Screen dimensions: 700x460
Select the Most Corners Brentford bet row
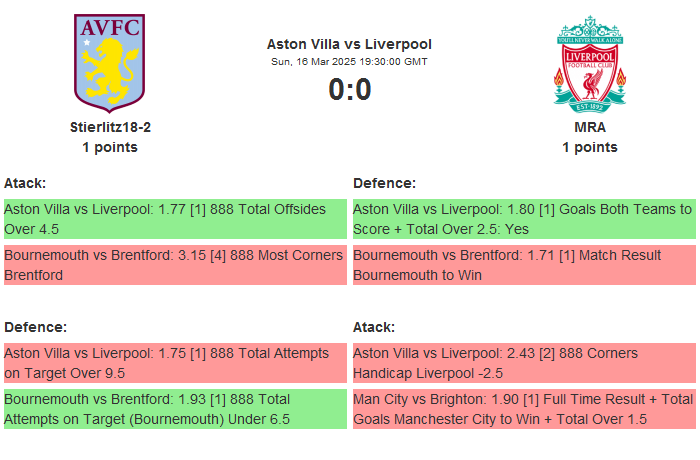[x=175, y=265]
